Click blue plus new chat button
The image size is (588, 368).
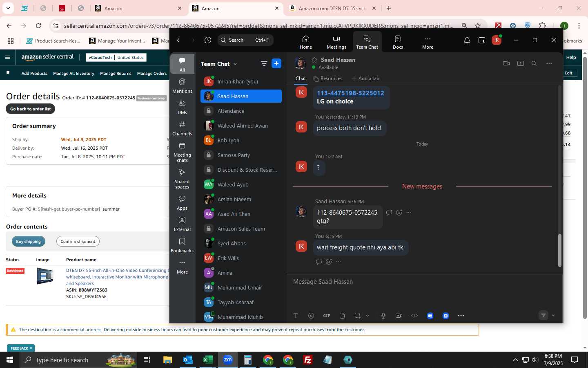pyautogui.click(x=276, y=63)
